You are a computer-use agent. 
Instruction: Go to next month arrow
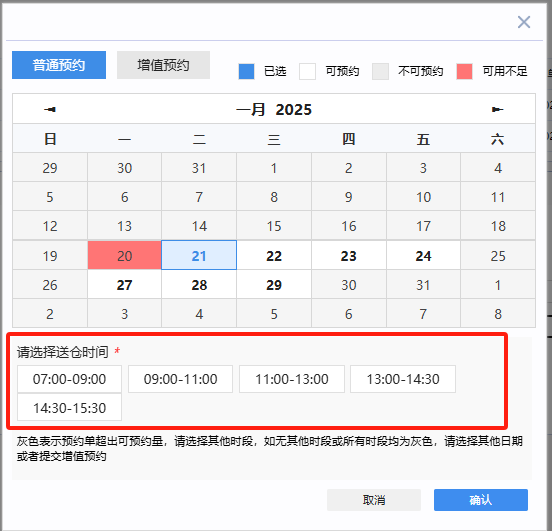point(497,110)
